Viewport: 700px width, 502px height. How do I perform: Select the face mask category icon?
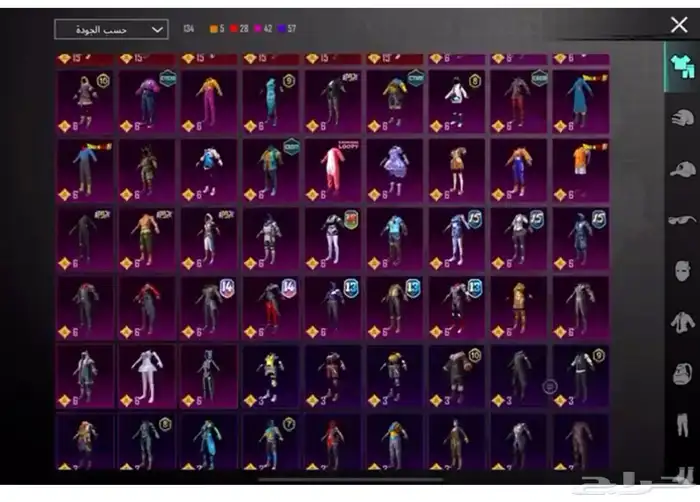681,270
